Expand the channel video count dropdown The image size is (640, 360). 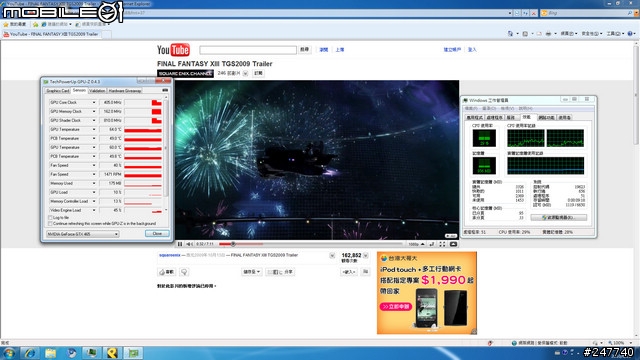(x=245, y=73)
